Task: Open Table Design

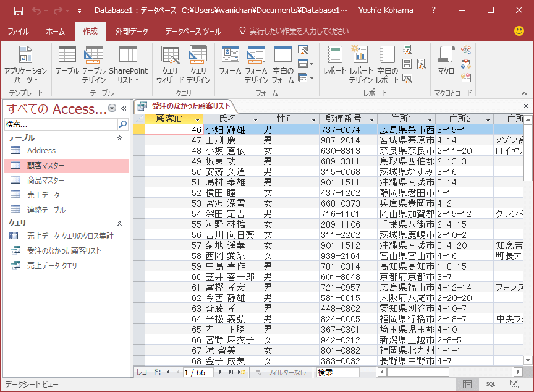Action: point(94,65)
